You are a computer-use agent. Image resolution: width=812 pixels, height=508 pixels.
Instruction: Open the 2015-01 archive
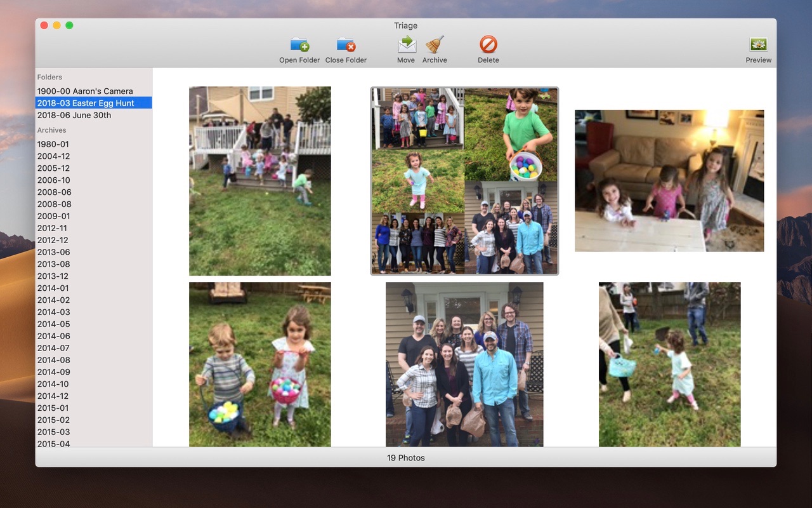[94, 408]
